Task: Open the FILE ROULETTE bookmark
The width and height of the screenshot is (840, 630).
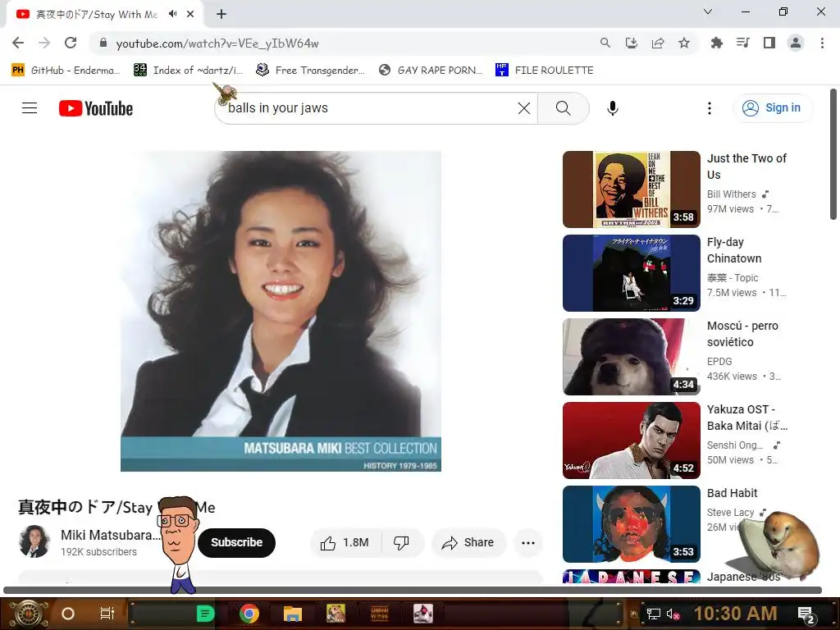Action: click(545, 71)
